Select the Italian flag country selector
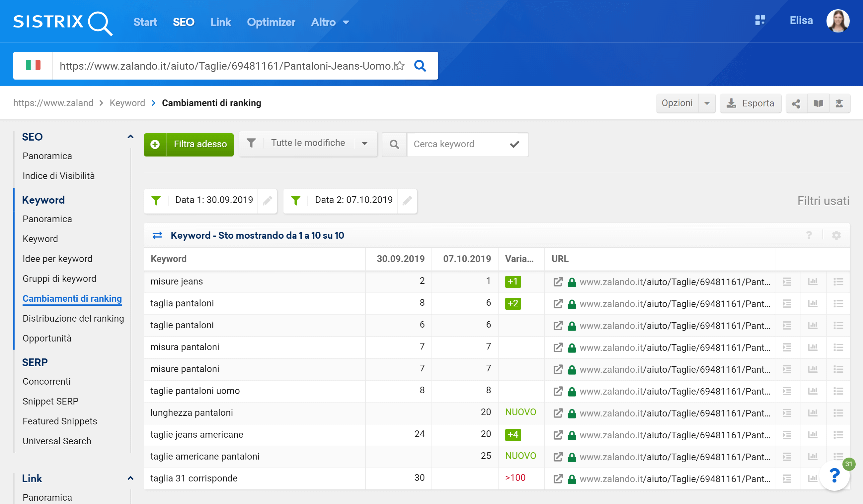 [33, 66]
